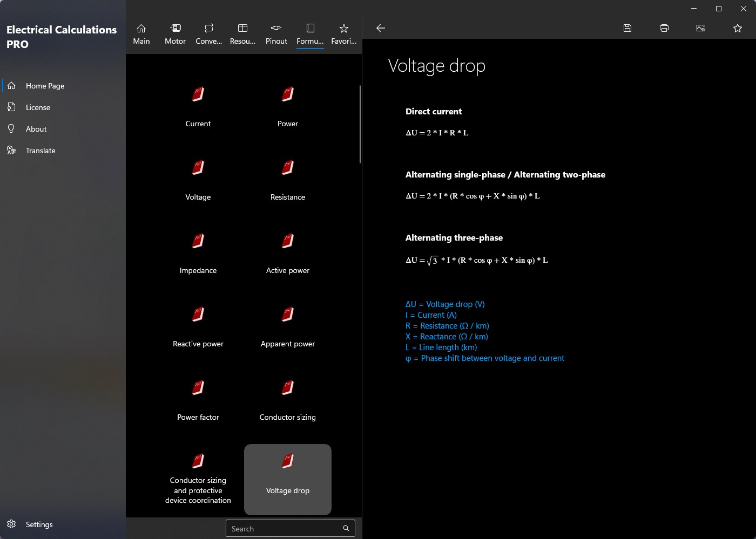This screenshot has width=756, height=539.
Task: Open the Resistance formula book icon
Action: [288, 168]
